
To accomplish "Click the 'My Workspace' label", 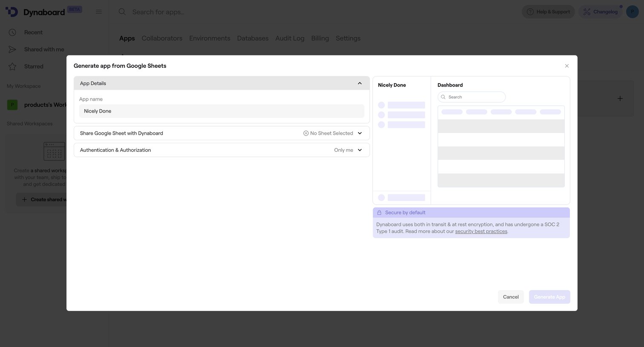I will [24, 86].
